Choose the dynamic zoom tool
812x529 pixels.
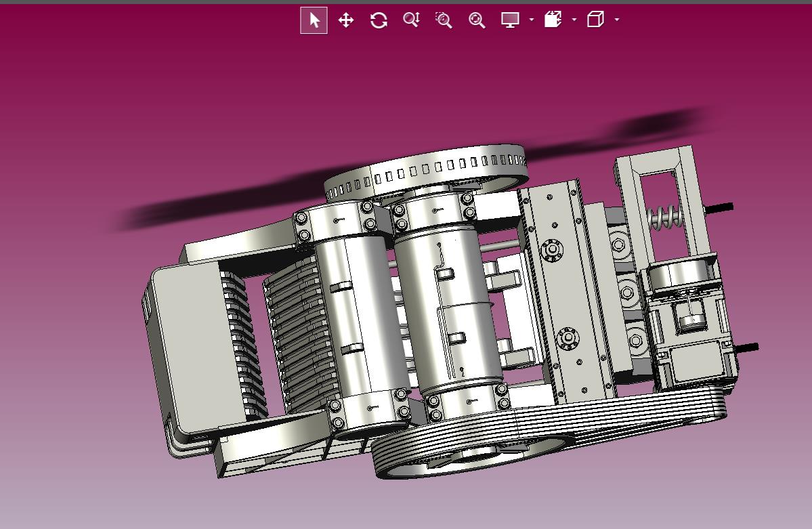click(x=411, y=20)
